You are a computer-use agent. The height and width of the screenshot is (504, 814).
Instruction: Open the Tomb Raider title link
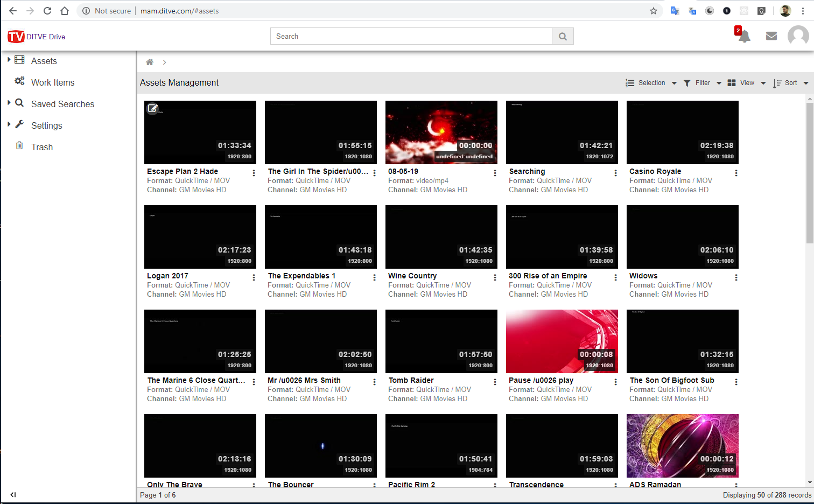click(x=411, y=380)
